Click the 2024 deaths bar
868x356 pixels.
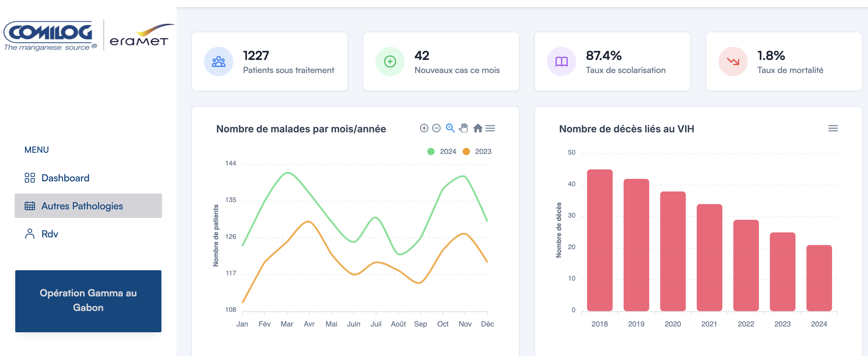click(x=819, y=278)
